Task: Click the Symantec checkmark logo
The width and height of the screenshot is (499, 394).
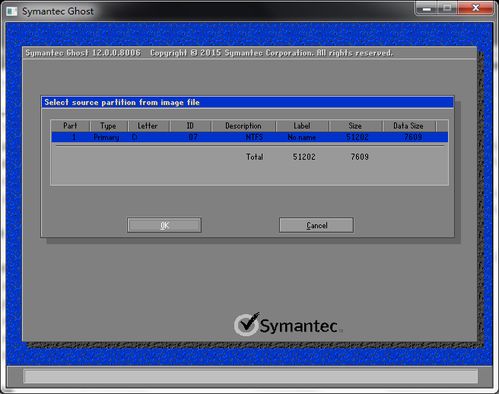Action: pyautogui.click(x=246, y=324)
